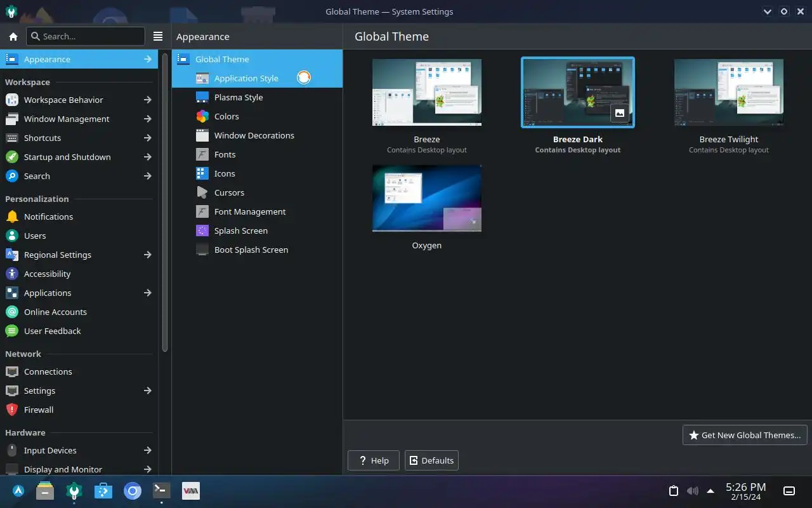Open the Boot Splash Screen icon
This screenshot has height=508, width=812.
click(x=202, y=250)
